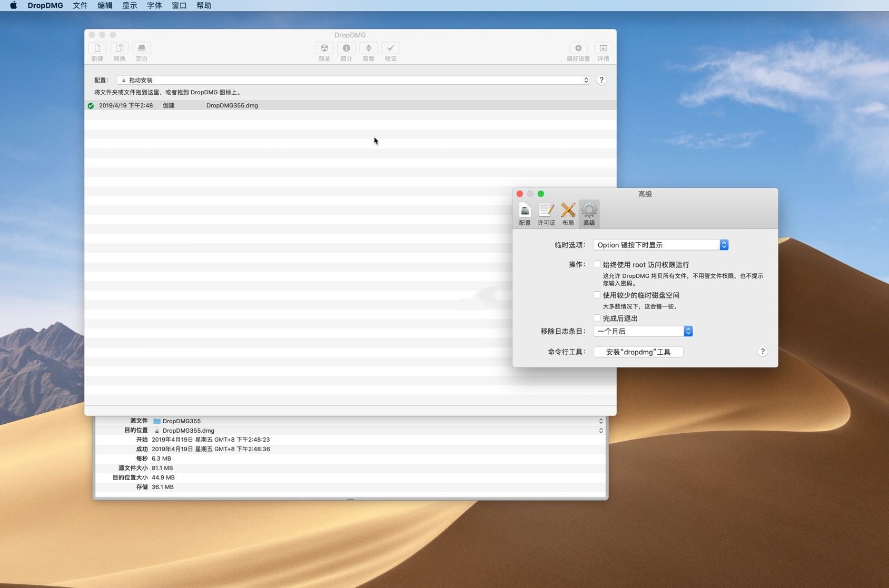Click the 空白 (Blank) disk toolbar icon

(142, 48)
